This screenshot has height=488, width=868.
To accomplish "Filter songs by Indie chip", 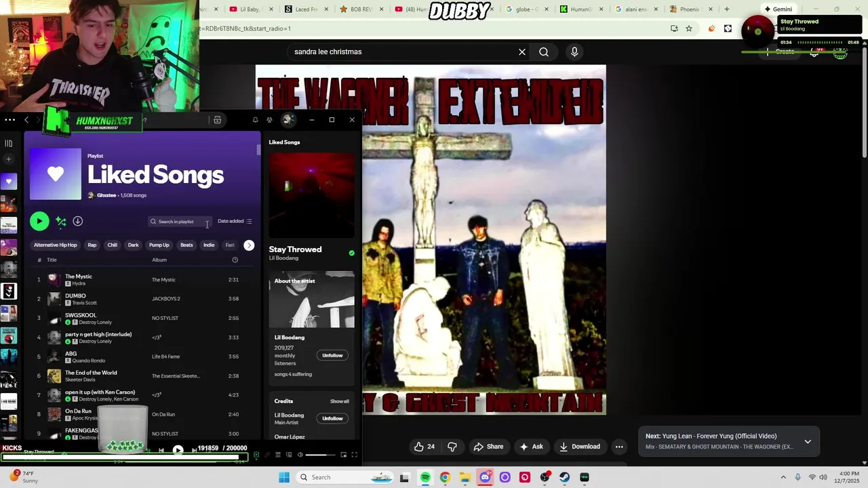I will pos(209,245).
